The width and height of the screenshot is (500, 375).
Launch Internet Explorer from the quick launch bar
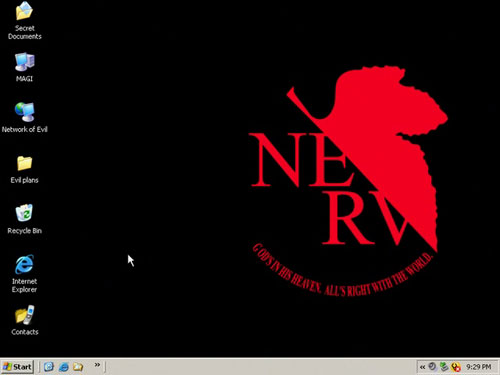(x=64, y=367)
